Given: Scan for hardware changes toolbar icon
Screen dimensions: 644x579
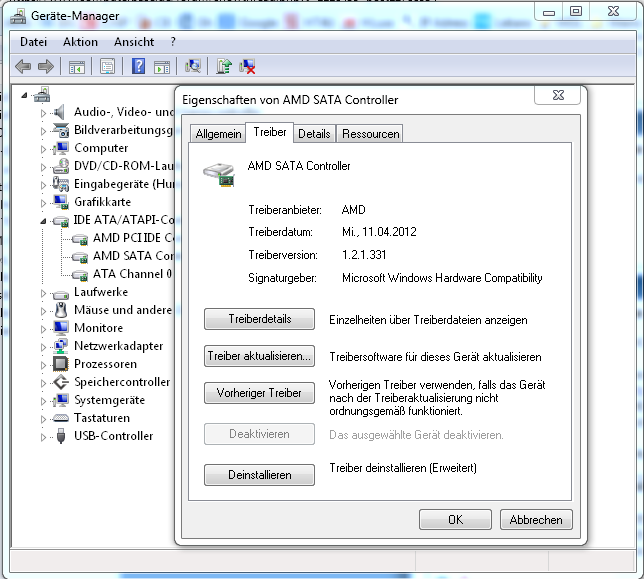Looking at the screenshot, I should click(x=193, y=66).
